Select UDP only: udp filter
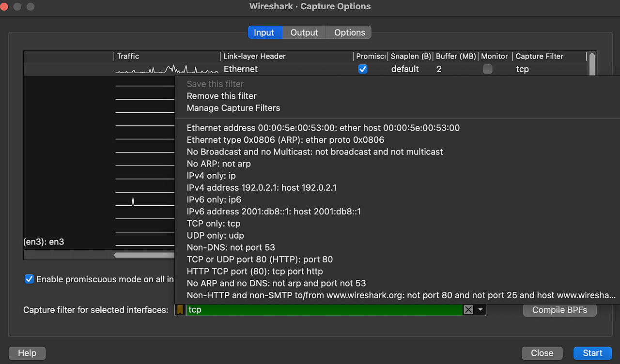Screen dimensions: 620x364 [216, 236]
